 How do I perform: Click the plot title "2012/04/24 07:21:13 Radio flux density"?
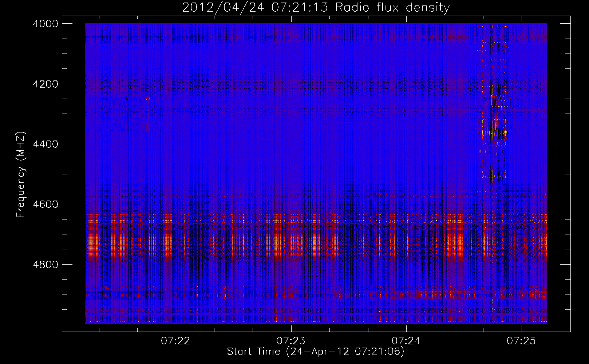point(316,7)
